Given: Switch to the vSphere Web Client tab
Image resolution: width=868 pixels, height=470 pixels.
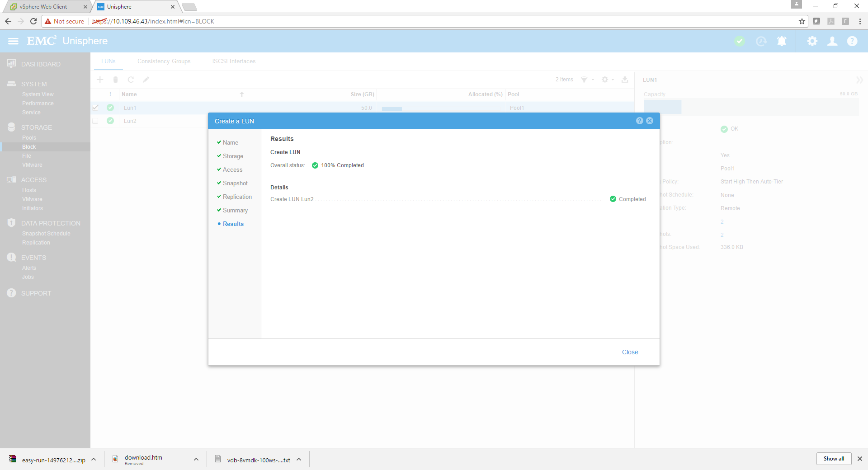Looking at the screenshot, I should point(43,7).
